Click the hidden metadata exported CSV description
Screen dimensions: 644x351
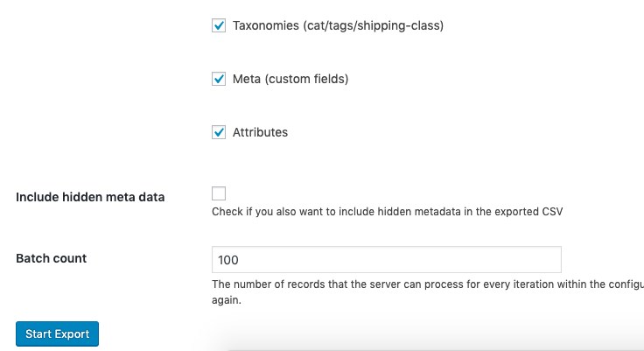click(x=387, y=212)
